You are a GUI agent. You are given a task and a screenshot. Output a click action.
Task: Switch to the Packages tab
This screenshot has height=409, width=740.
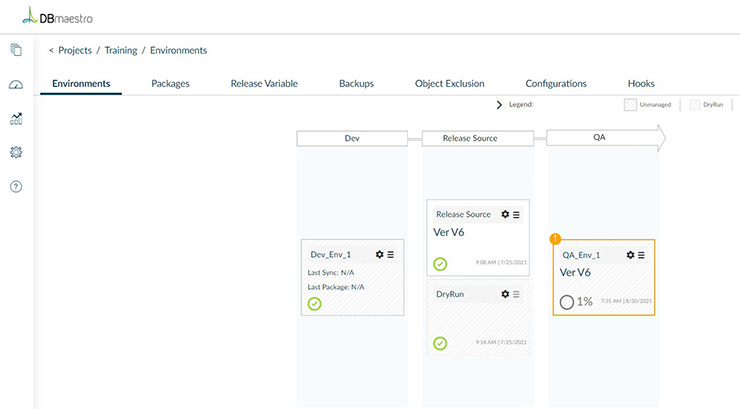tap(170, 84)
